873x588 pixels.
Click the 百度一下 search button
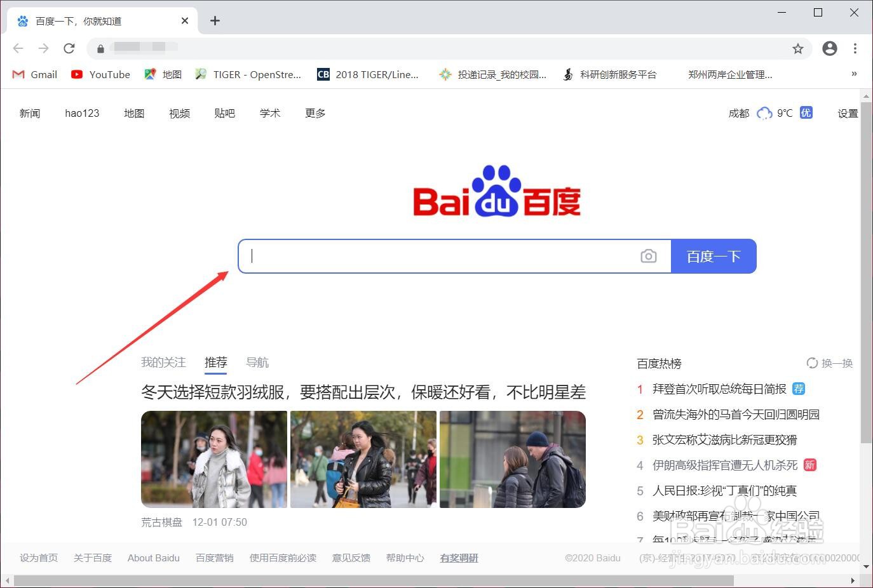click(x=714, y=257)
